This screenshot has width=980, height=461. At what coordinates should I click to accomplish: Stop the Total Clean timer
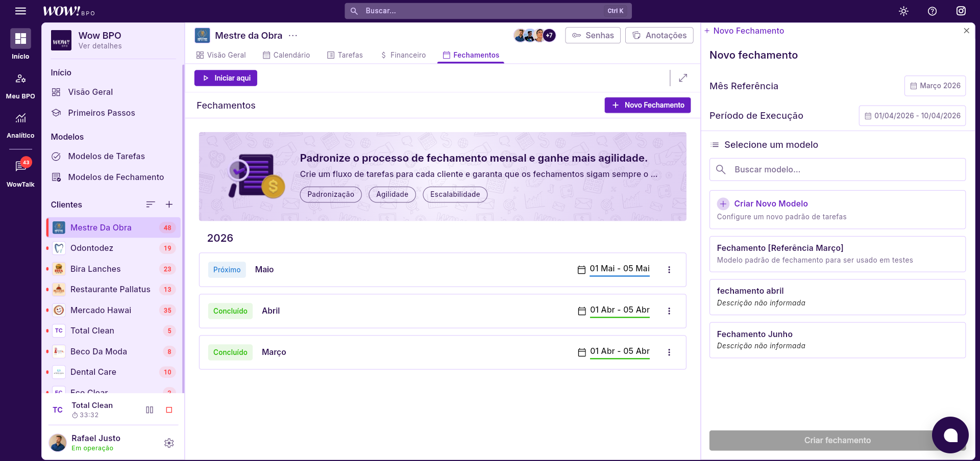click(169, 410)
